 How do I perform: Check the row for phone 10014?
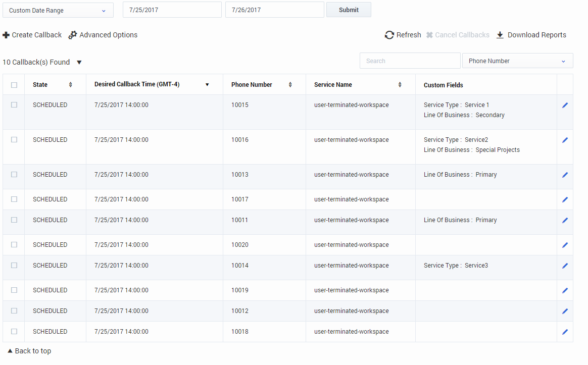14,266
